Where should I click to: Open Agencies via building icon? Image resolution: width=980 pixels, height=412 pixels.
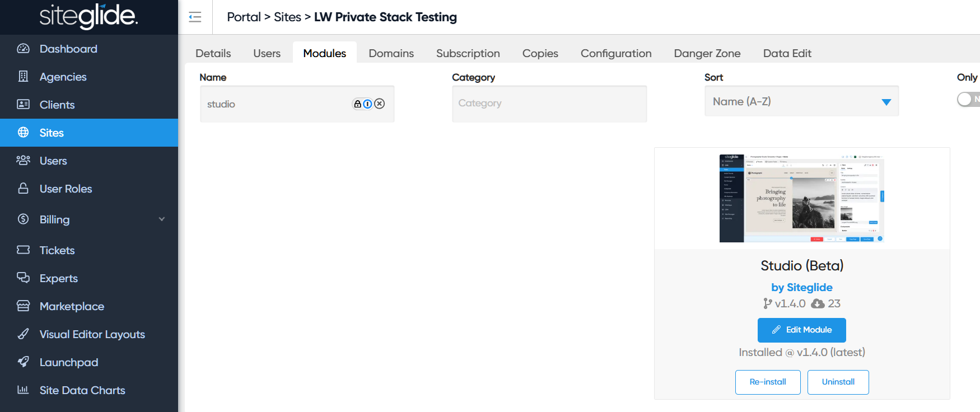(23, 76)
